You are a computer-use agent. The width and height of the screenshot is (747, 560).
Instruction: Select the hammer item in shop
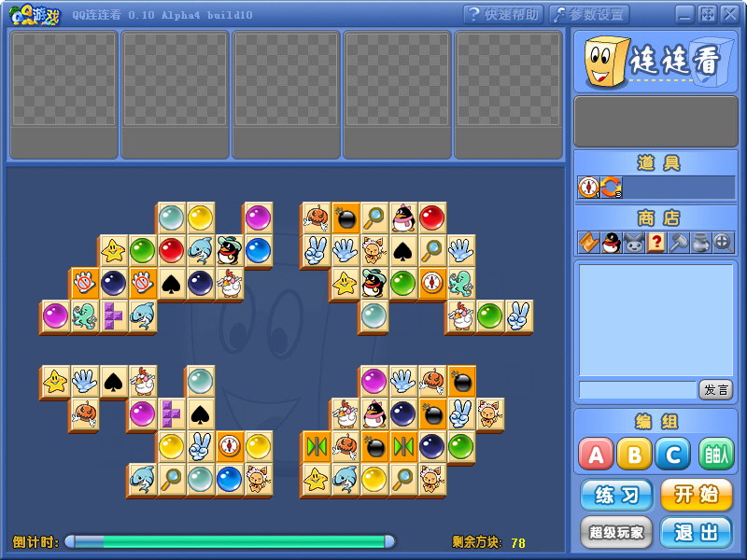pyautogui.click(x=678, y=243)
